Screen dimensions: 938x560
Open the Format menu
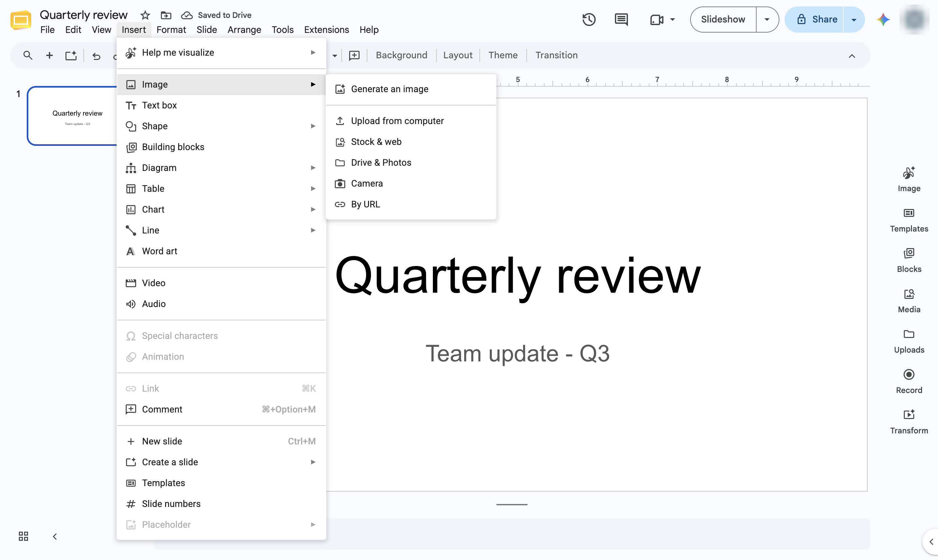[x=171, y=29]
